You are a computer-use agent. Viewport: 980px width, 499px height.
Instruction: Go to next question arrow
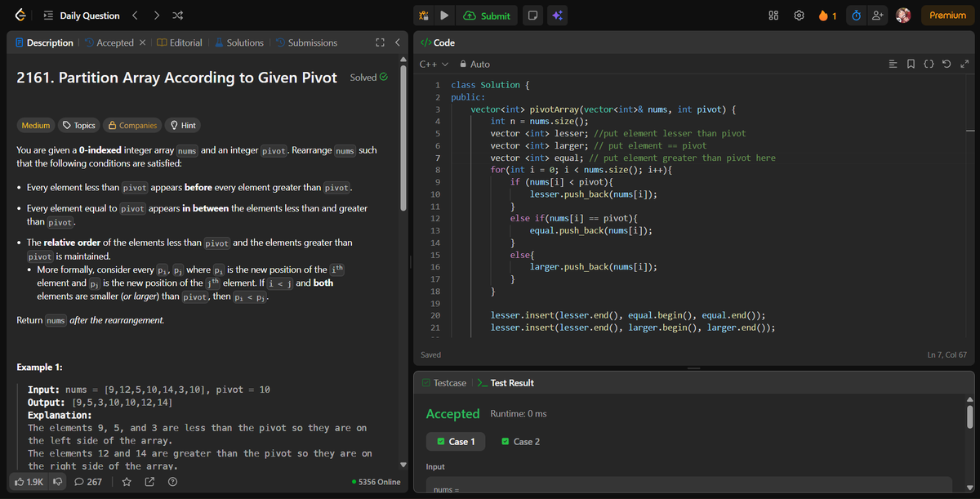(158, 16)
